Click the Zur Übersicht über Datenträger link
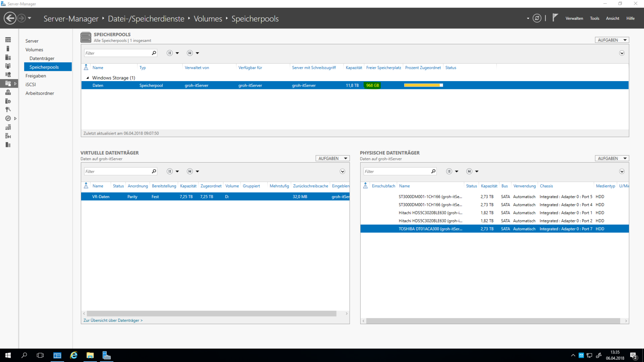This screenshot has height=362, width=644. 113,320
